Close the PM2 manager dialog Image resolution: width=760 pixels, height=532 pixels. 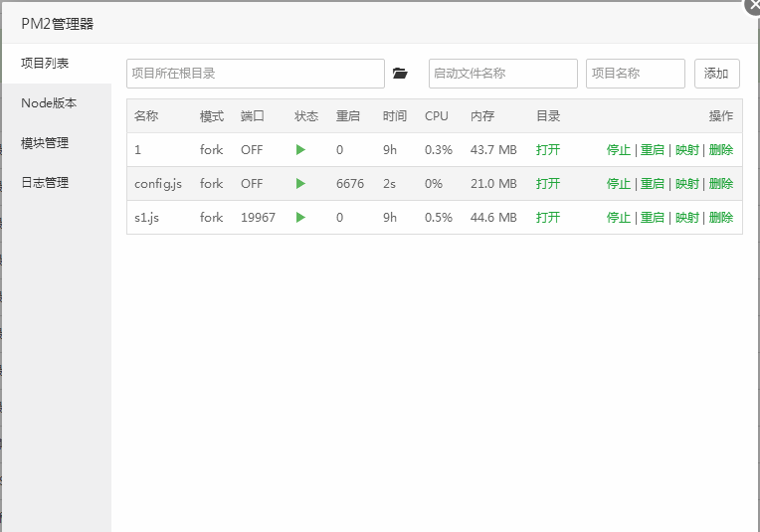click(753, 5)
